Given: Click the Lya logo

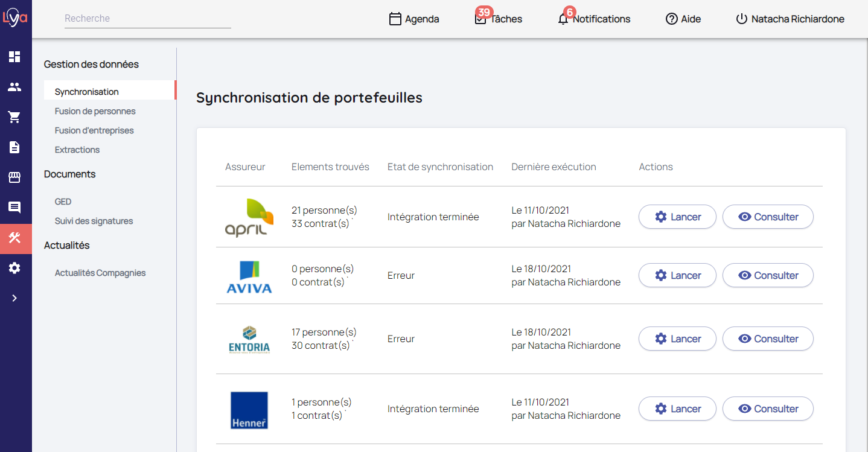Looking at the screenshot, I should coord(15,18).
